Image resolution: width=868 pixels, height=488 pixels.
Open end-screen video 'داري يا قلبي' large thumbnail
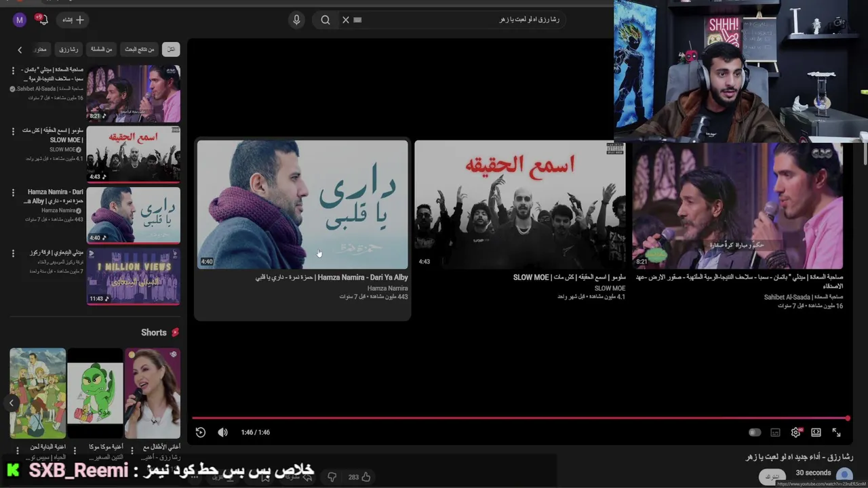(302, 205)
